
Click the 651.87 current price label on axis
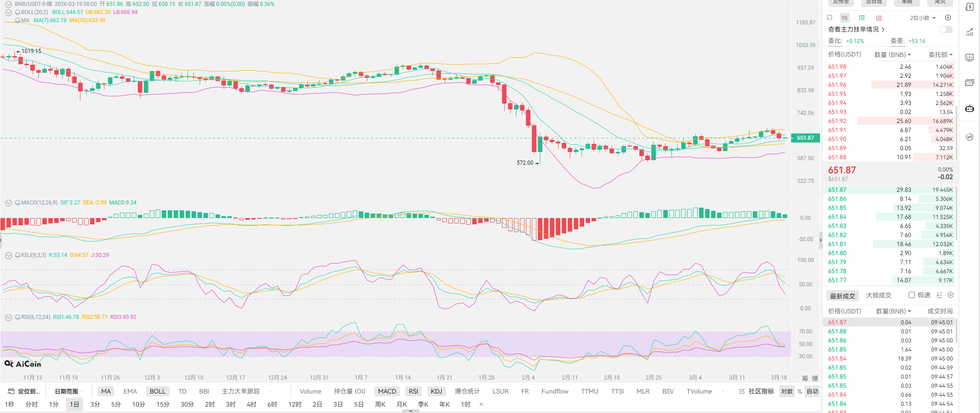click(806, 138)
